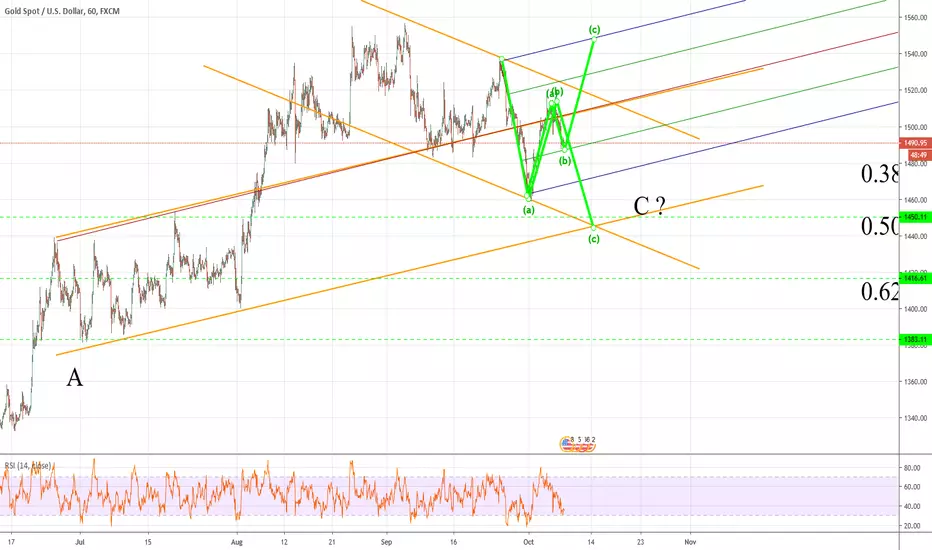Click the green price level label 1450.11

click(915, 217)
